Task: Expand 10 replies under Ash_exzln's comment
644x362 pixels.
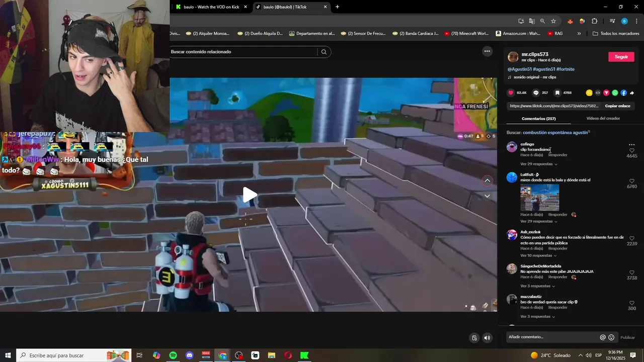Action: pyautogui.click(x=539, y=255)
